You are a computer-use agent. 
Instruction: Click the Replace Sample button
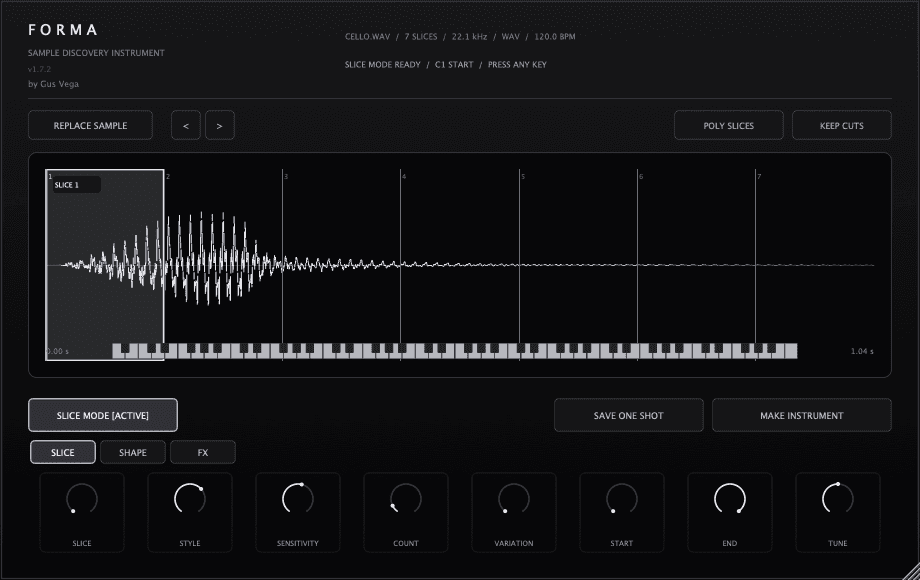(x=90, y=126)
